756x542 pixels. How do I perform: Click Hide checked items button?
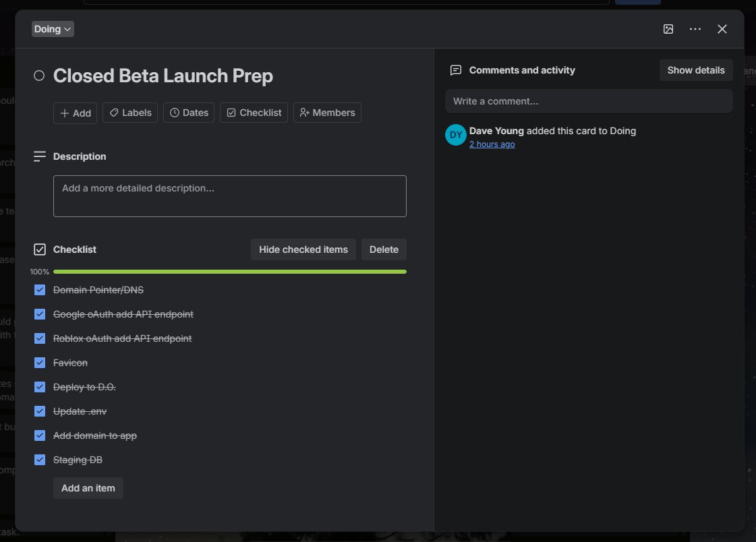tap(303, 249)
